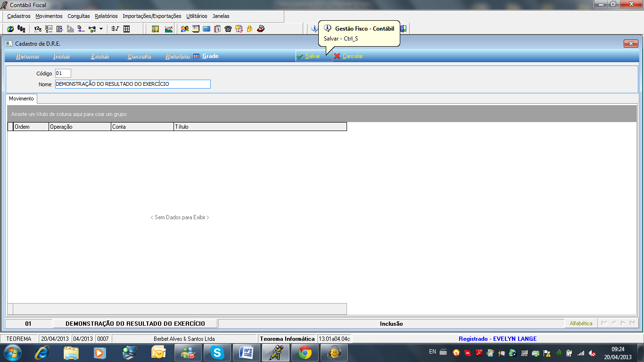Open the Utilitários menu

click(197, 16)
